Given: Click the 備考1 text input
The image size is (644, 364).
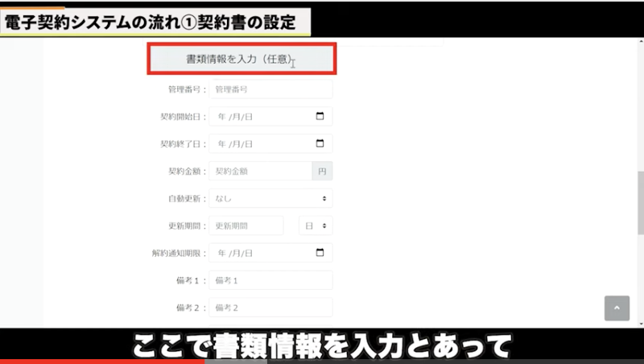Looking at the screenshot, I should click(x=270, y=280).
